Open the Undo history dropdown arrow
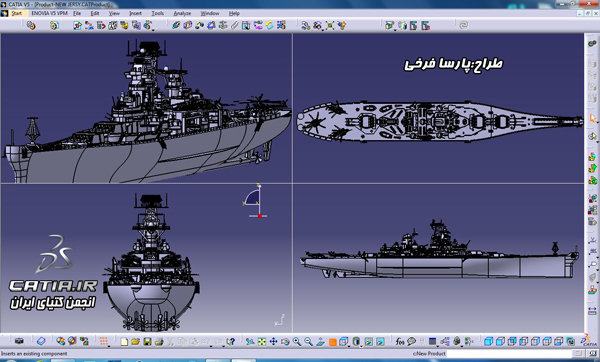600x362 pixels. [211, 346]
